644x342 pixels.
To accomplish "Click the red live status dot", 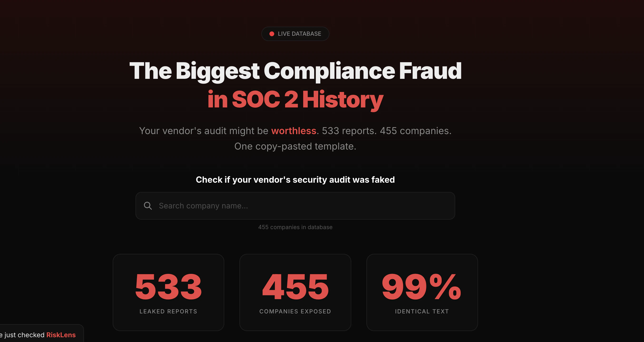I will (x=272, y=34).
